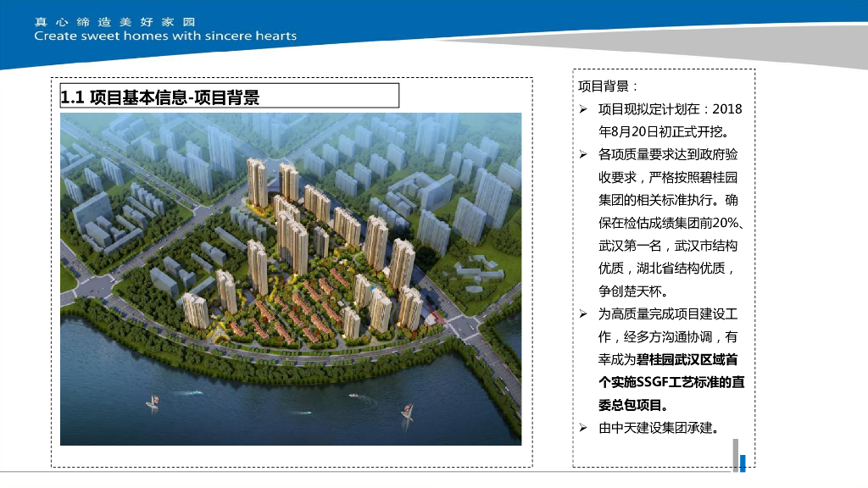
Task: Click the bullet '由中天建设集团承建。'
Action: (x=659, y=428)
